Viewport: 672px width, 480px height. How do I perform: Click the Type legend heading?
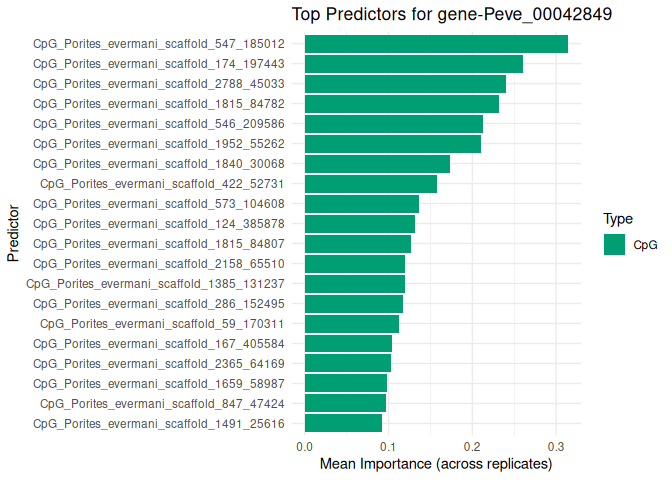(x=619, y=219)
